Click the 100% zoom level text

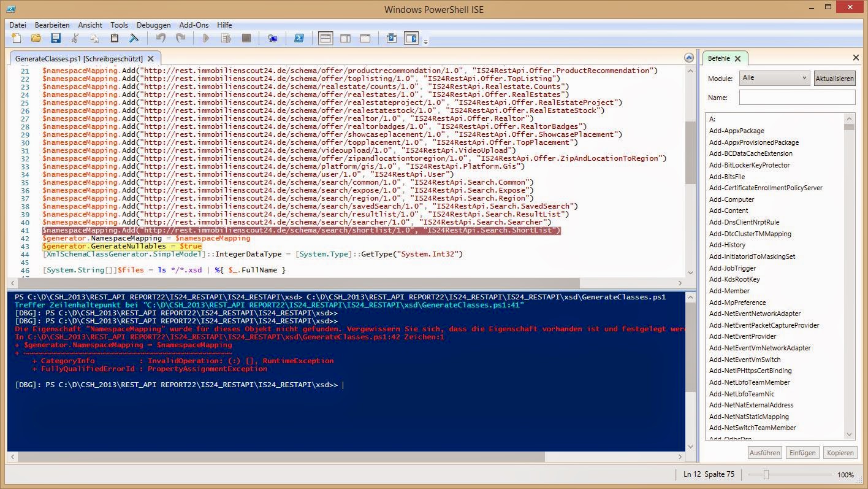coord(845,474)
